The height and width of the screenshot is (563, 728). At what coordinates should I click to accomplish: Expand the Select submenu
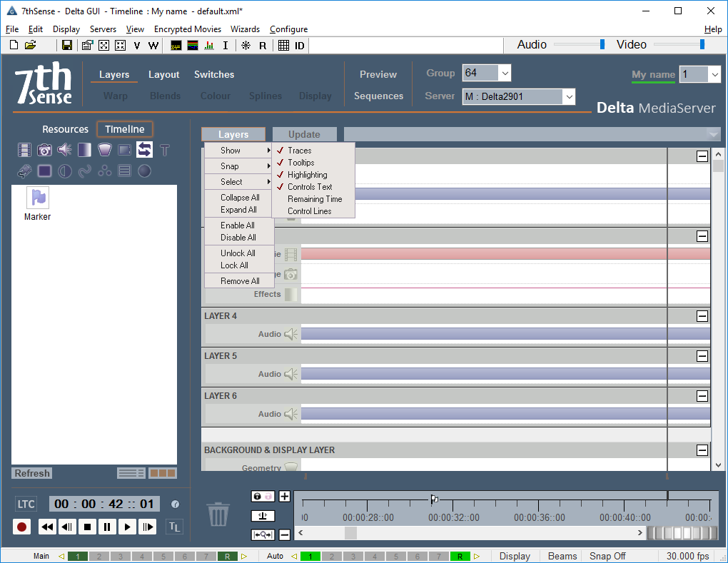(239, 182)
